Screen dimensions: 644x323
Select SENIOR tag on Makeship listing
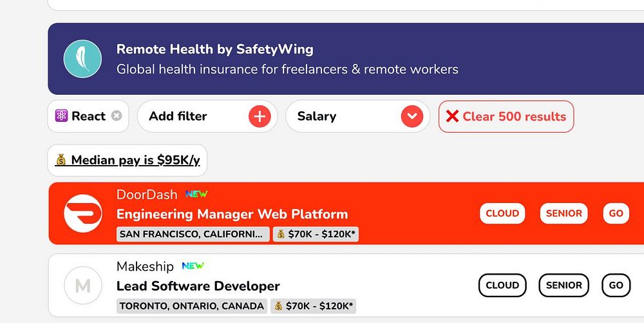click(x=563, y=285)
